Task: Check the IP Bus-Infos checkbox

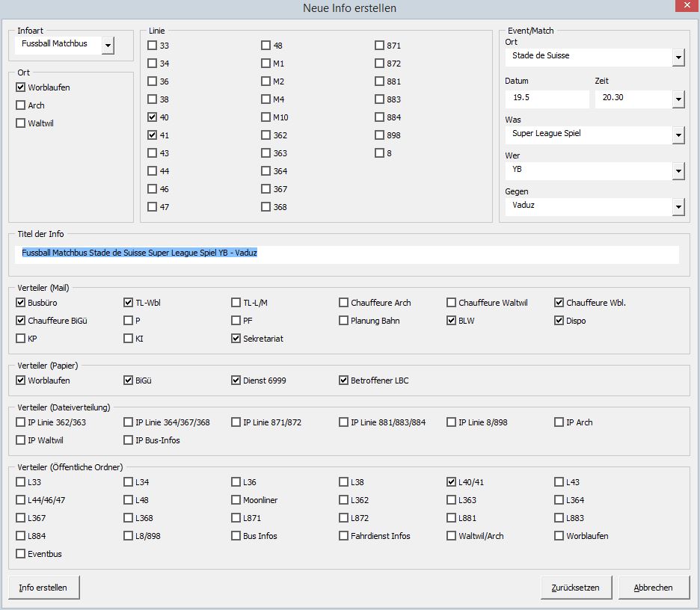Action: (x=129, y=440)
